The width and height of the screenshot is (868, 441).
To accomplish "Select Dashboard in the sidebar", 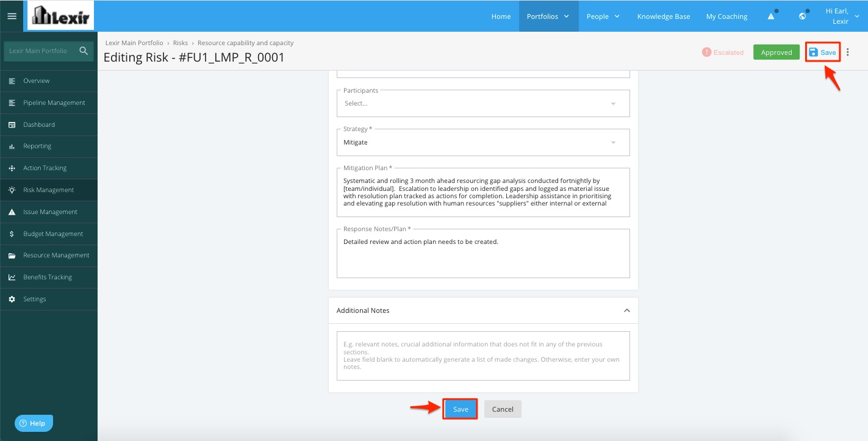I will (x=49, y=124).
